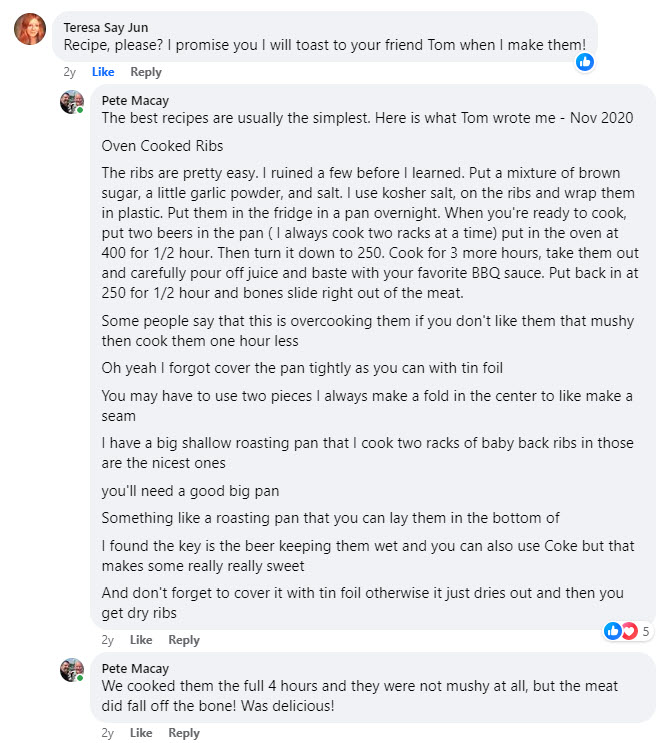Open the 2y timestamp under the ribs recipe
This screenshot has width=670, height=743.
[108, 640]
